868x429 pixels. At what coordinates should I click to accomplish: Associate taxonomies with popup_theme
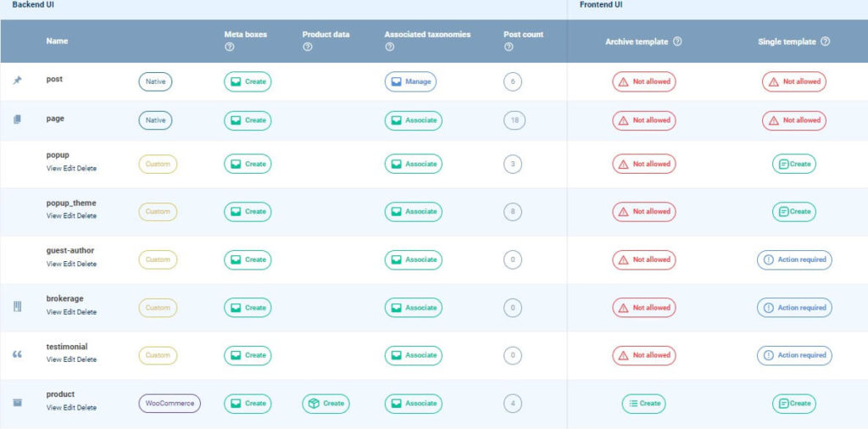[x=414, y=211]
